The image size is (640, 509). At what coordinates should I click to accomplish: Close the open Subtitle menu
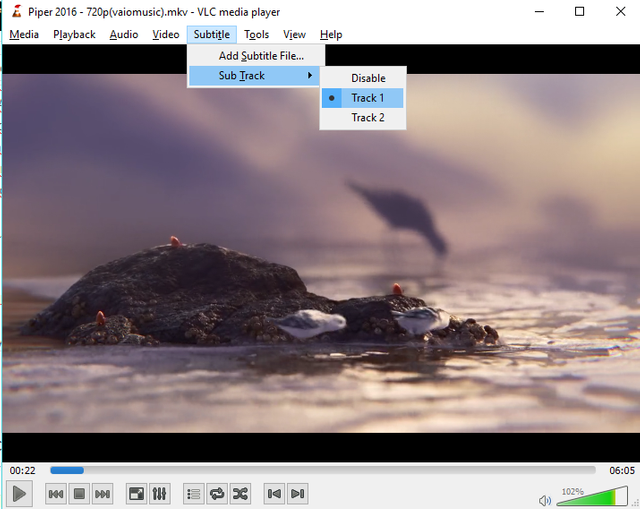point(212,35)
